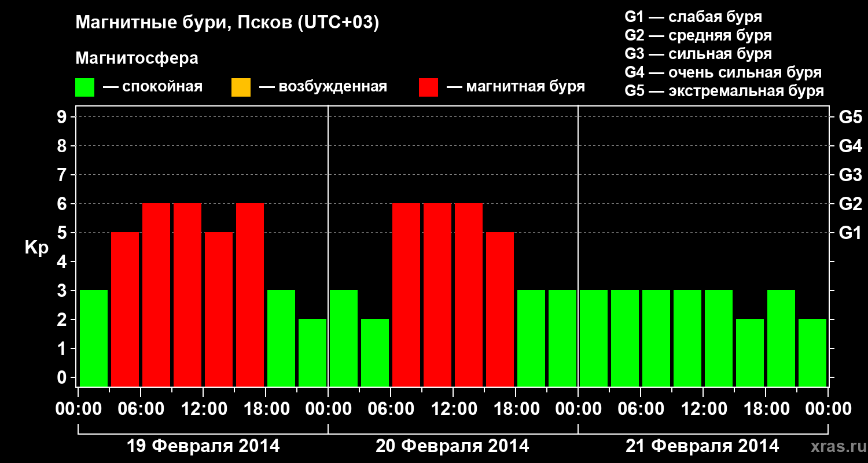The width and height of the screenshot is (868, 463).
Task: Click the 'G3 — сильная буря' legend line
Action: click(698, 54)
